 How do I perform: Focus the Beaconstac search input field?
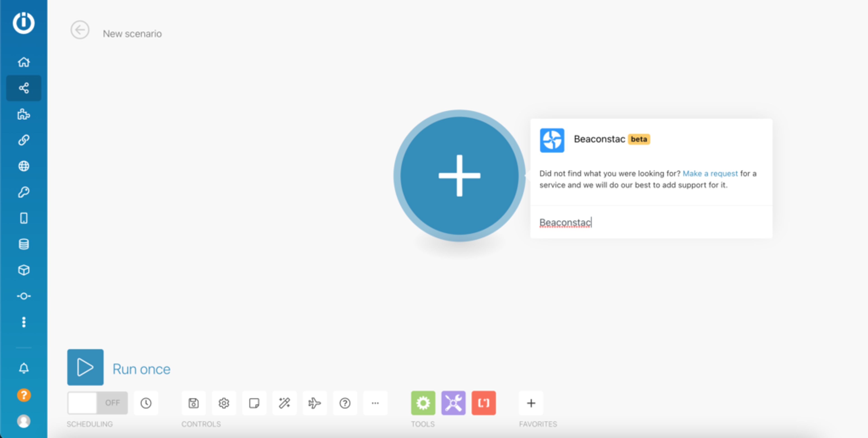click(x=651, y=223)
